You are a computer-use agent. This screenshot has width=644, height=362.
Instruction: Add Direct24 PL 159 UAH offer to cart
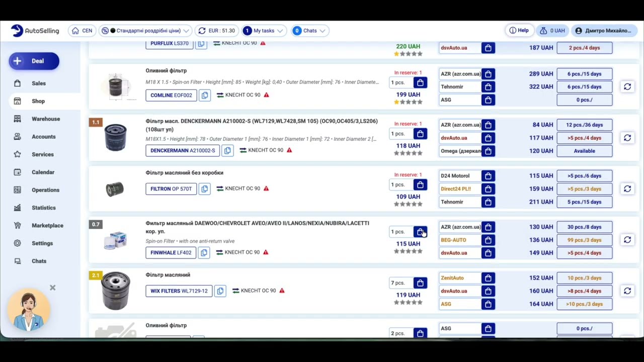pyautogui.click(x=488, y=189)
